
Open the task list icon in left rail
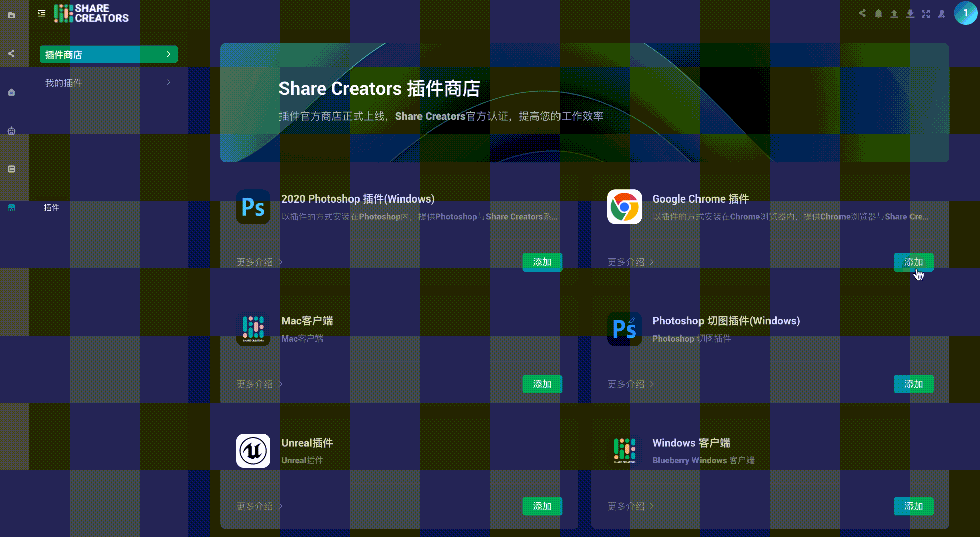[11, 169]
